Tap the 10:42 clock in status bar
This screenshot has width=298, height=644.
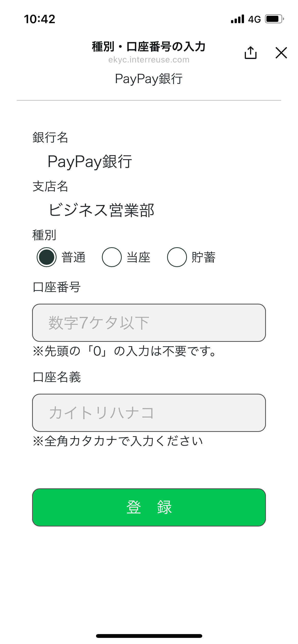(39, 19)
